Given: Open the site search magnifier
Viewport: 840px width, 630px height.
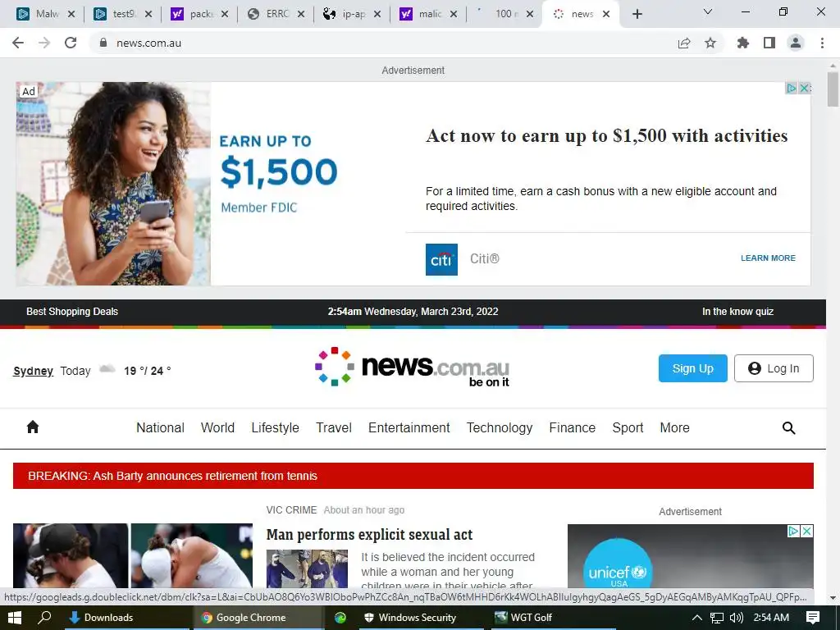Looking at the screenshot, I should pyautogui.click(x=788, y=427).
